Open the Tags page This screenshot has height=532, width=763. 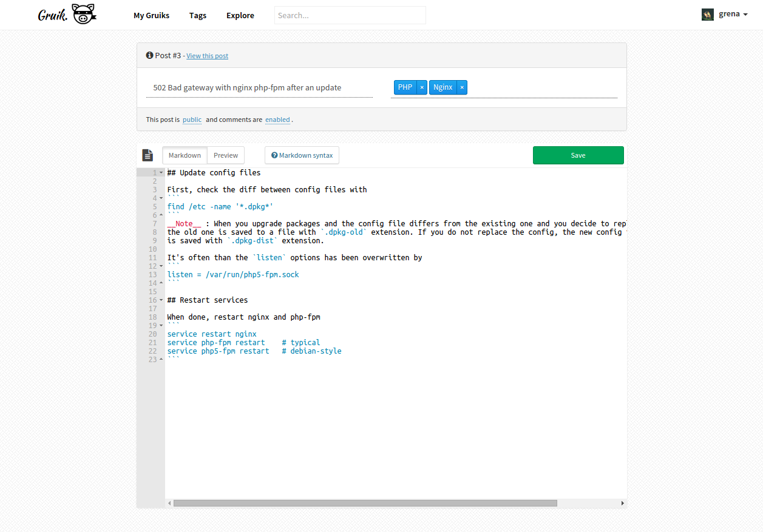click(x=198, y=15)
